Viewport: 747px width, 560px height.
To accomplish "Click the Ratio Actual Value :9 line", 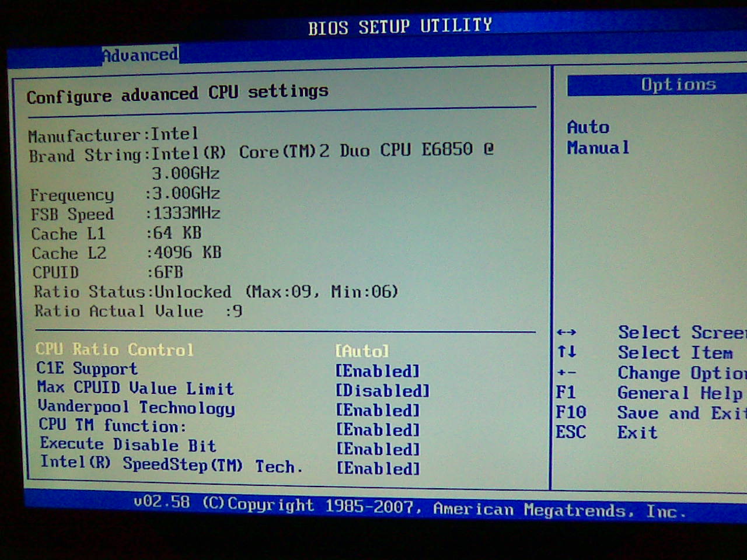I will coord(138,311).
